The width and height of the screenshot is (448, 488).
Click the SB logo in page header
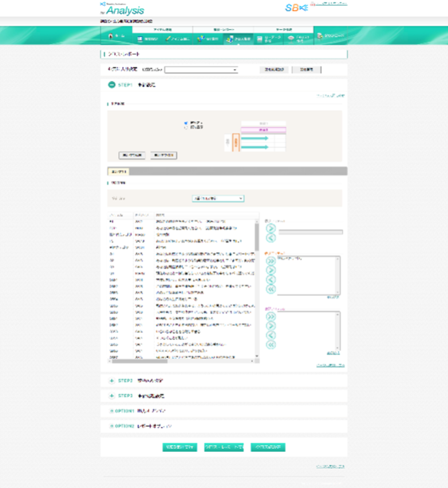(x=296, y=8)
